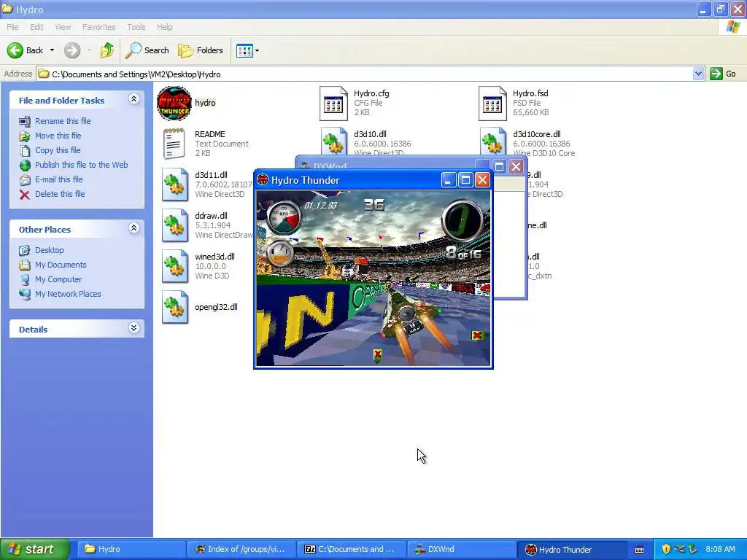Image resolution: width=747 pixels, height=560 pixels.
Task: Switch to 7-Zip C:\Documents taskbar button
Action: [352, 549]
